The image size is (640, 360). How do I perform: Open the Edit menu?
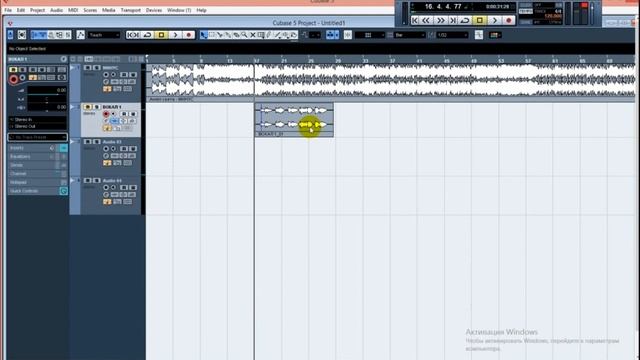(21, 10)
